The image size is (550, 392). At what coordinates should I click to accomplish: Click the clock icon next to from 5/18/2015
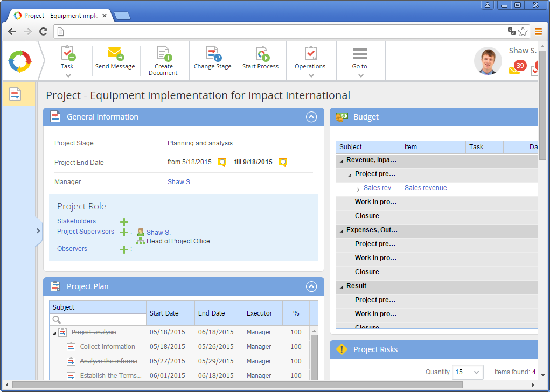coord(222,162)
